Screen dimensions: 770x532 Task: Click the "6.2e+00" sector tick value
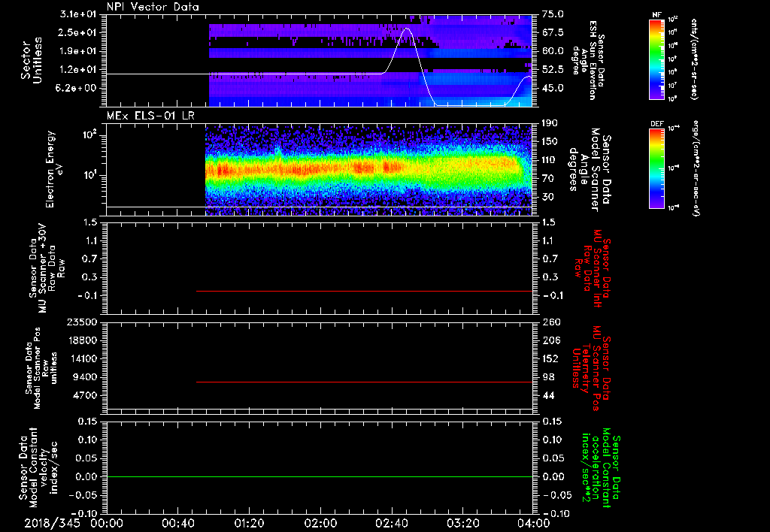(77, 88)
